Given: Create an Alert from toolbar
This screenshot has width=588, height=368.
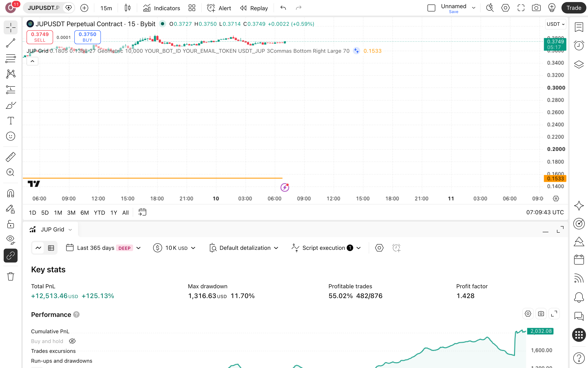Looking at the screenshot, I should (219, 8).
